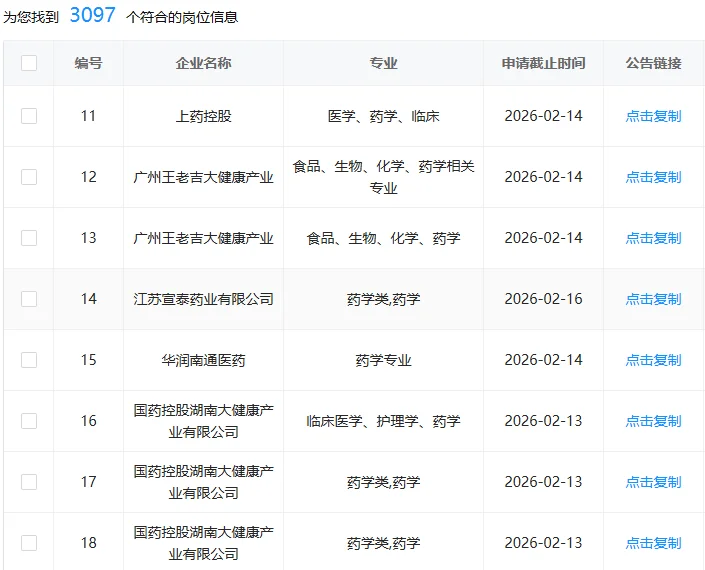Check the checkbox in row 17

pos(29,482)
